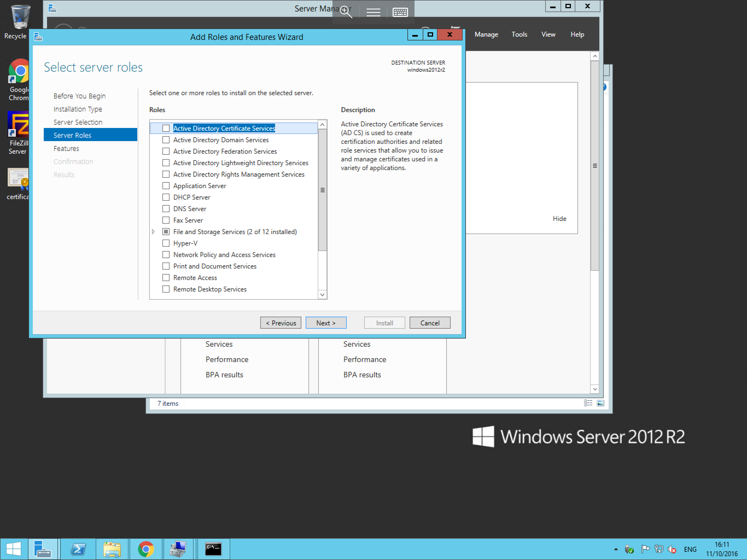Click the Next button to proceed
The height and width of the screenshot is (560, 747).
tap(325, 322)
